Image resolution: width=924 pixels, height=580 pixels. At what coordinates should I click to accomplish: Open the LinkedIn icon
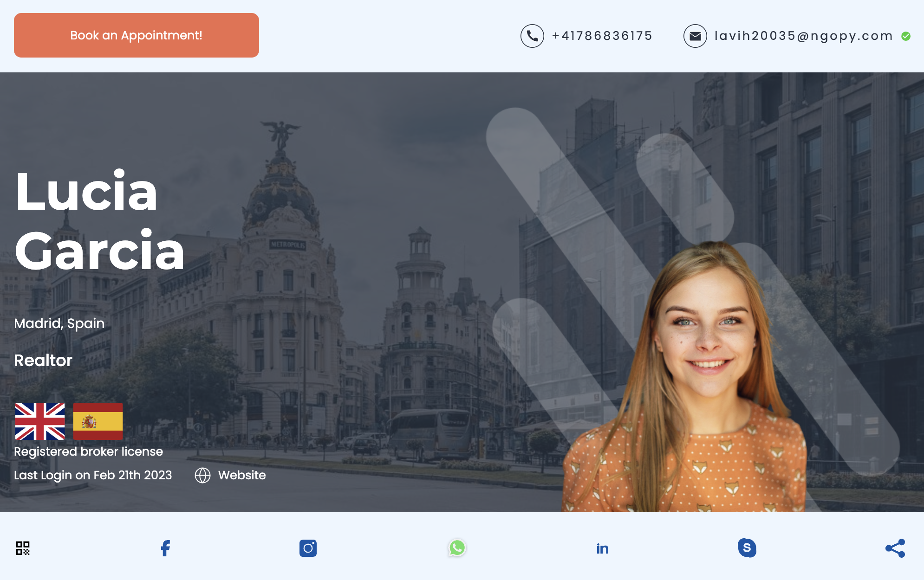pos(603,548)
